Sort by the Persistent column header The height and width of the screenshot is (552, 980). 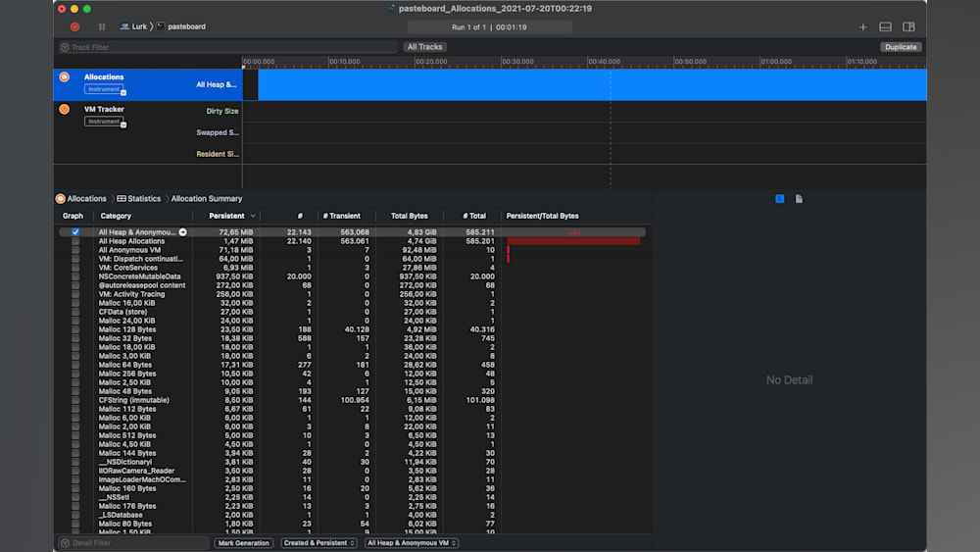227,216
